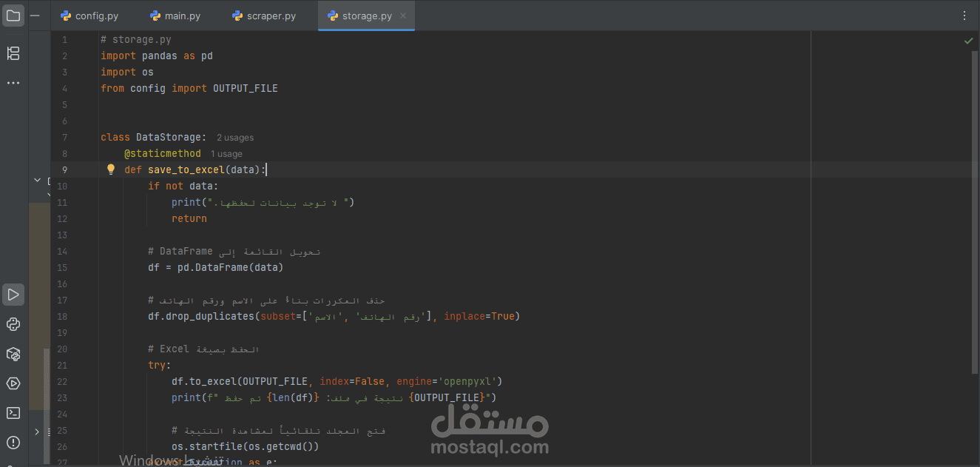The width and height of the screenshot is (980, 467).
Task: Click the 'df.to_excel' call
Action: [x=204, y=381]
